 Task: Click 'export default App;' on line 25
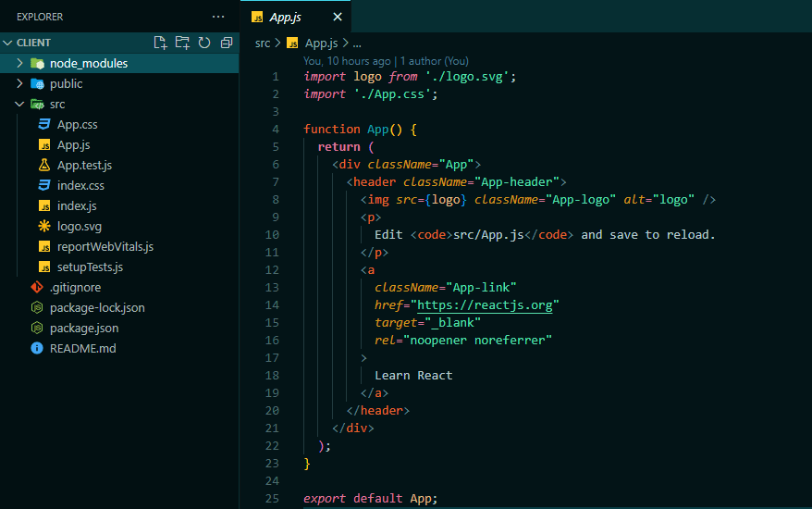370,498
